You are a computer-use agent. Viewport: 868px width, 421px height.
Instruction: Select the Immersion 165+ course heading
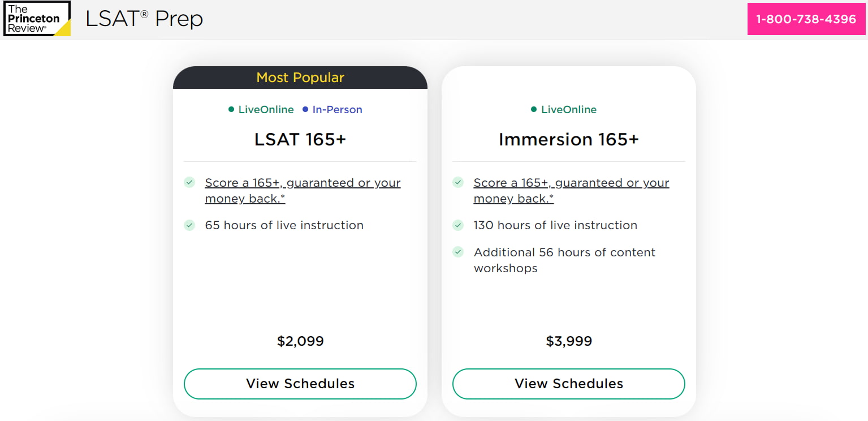click(569, 139)
